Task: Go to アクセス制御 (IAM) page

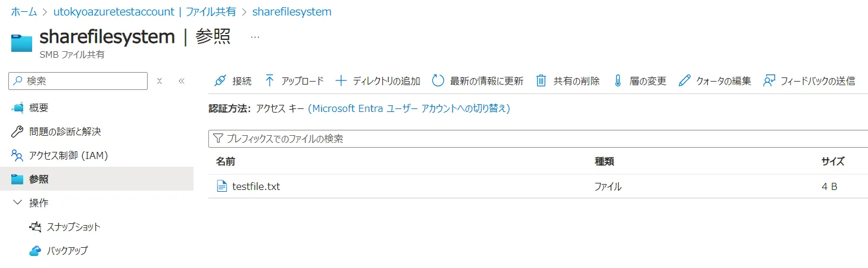Action: (x=68, y=155)
